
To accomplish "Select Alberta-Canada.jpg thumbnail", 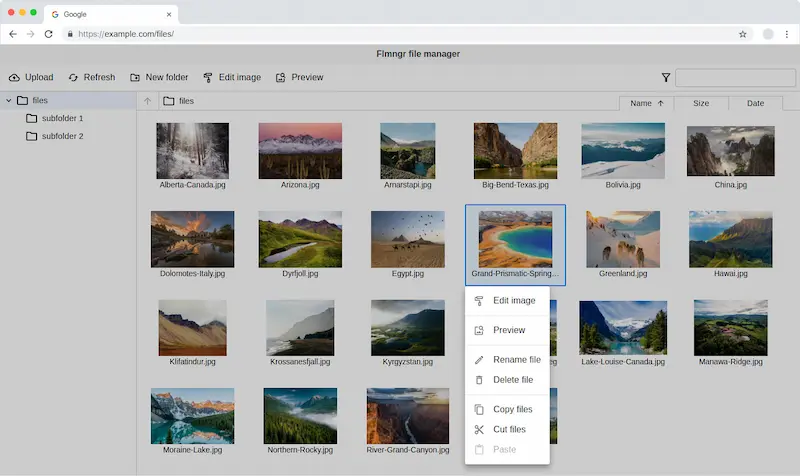I will (192, 151).
